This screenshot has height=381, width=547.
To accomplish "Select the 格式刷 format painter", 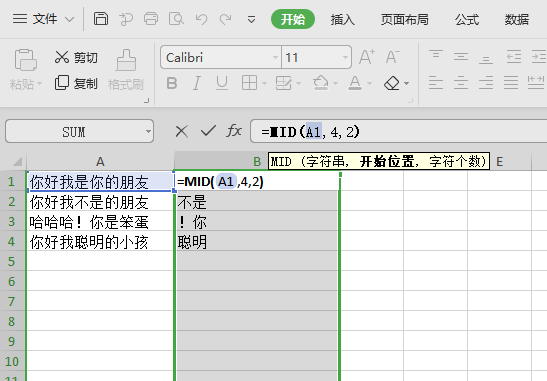I will (x=126, y=70).
